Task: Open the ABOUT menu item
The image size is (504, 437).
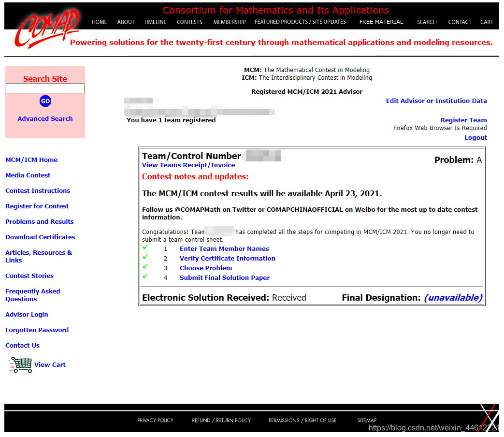Action: coord(126,22)
